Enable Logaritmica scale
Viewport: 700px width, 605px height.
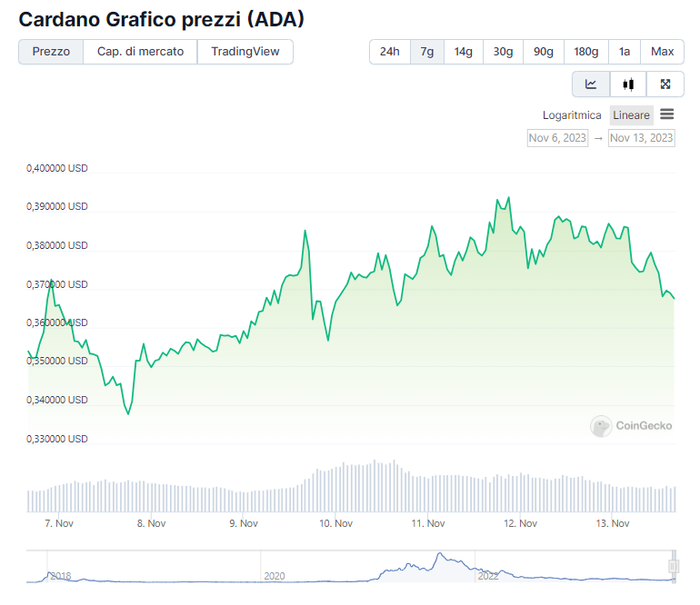pos(572,115)
